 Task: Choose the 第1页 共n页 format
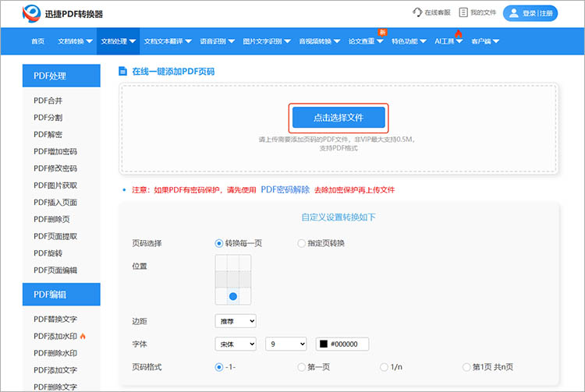click(466, 367)
